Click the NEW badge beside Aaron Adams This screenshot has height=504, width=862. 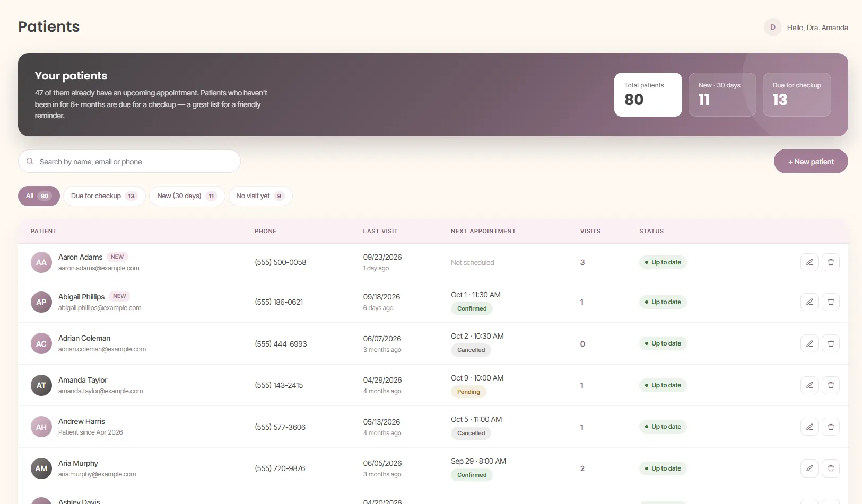tap(117, 257)
